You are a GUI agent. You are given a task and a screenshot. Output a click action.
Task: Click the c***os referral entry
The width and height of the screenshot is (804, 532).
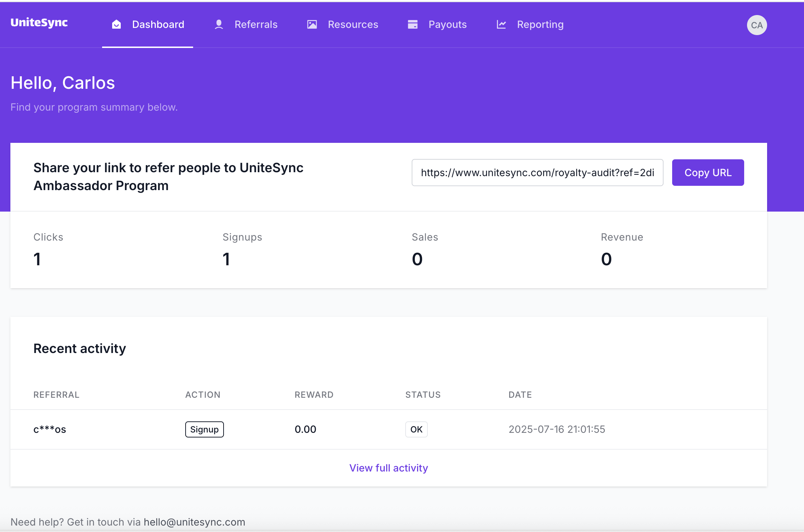(49, 429)
